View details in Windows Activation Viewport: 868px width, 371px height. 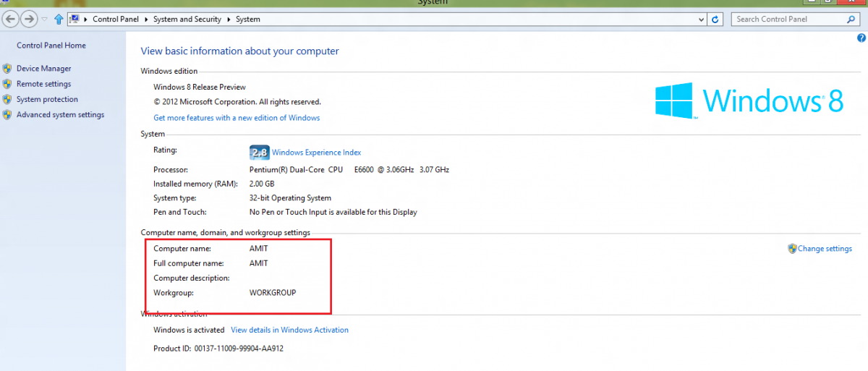pyautogui.click(x=289, y=330)
